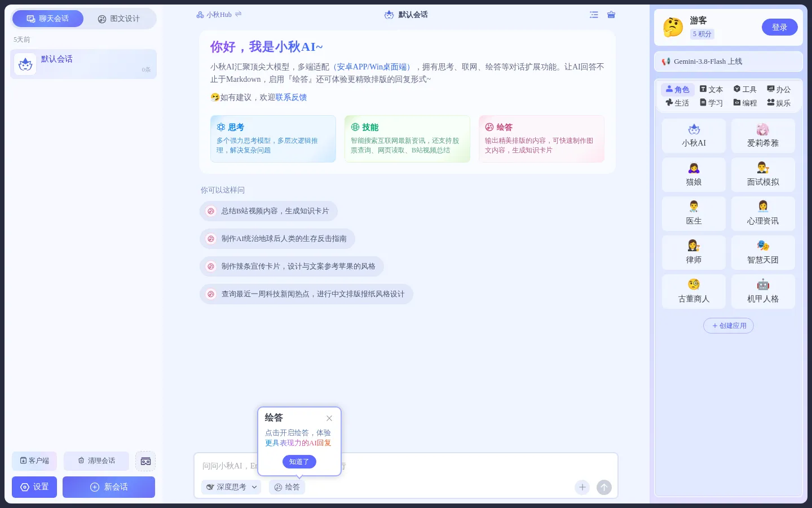
Task: Pick the 医生 role card
Action: click(x=694, y=214)
